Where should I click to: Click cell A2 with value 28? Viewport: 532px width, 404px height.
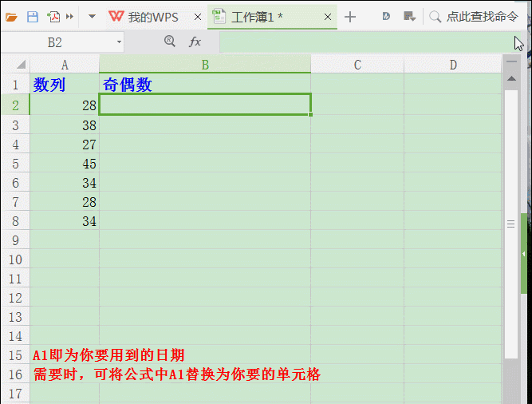pyautogui.click(x=65, y=105)
